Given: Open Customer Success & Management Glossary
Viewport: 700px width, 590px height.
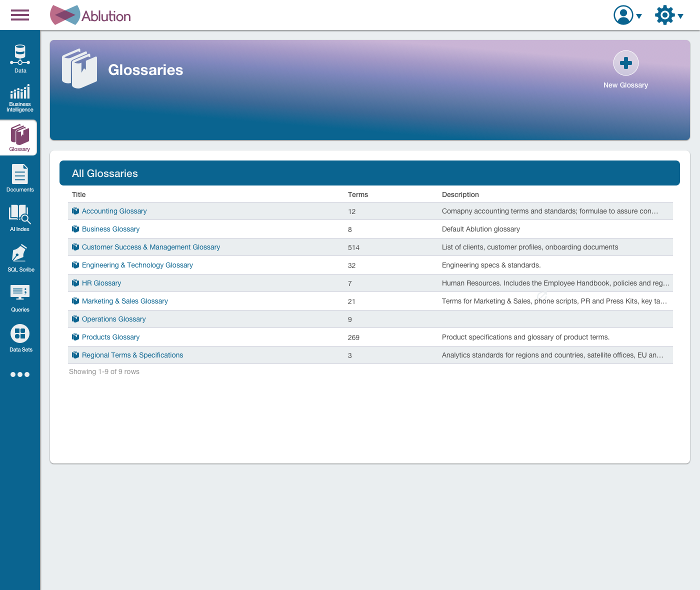Looking at the screenshot, I should 151,247.
